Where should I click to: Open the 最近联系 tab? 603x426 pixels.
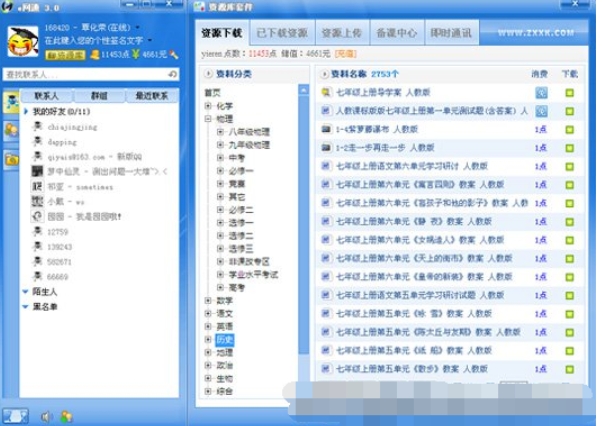[152, 96]
